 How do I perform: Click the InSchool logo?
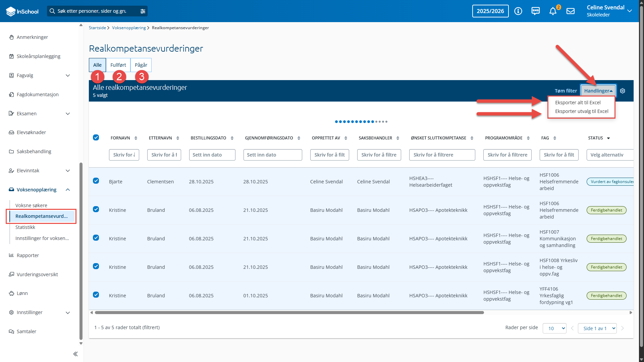tap(22, 11)
